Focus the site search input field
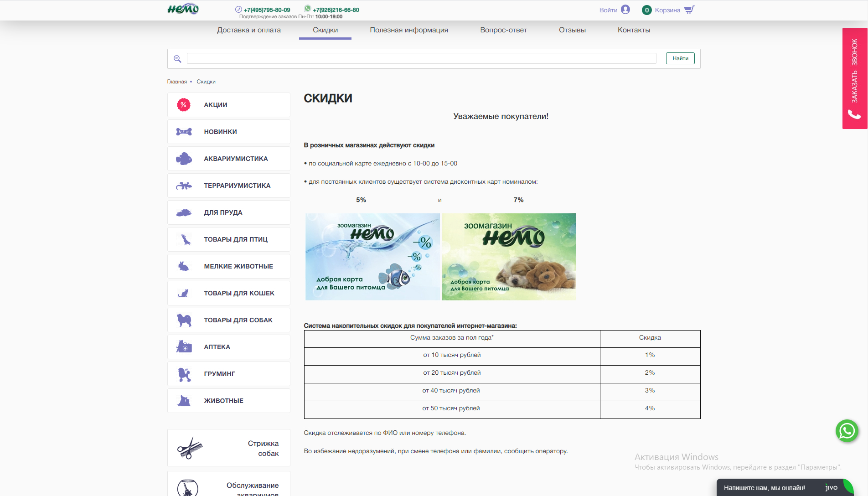868x496 pixels. click(421, 58)
